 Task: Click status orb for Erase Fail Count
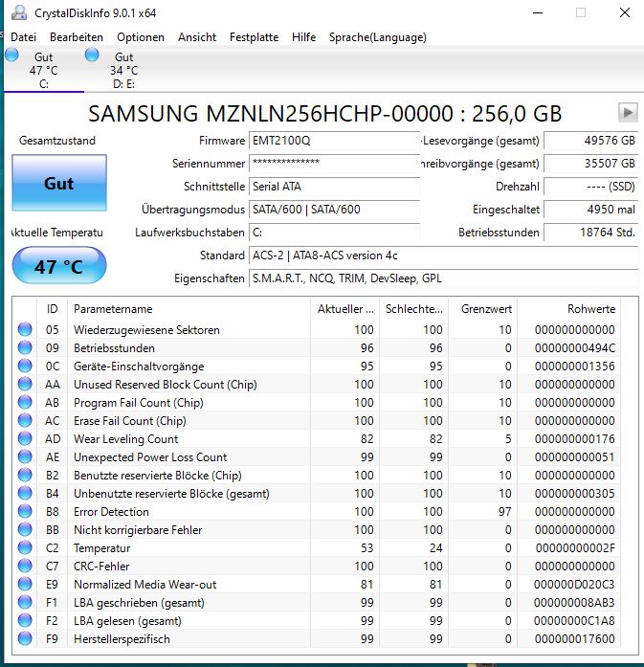(25, 420)
